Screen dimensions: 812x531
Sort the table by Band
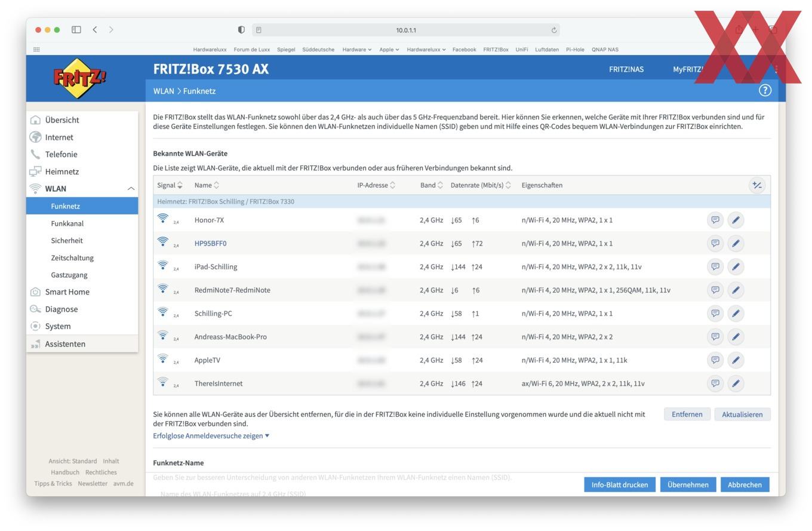[431, 185]
